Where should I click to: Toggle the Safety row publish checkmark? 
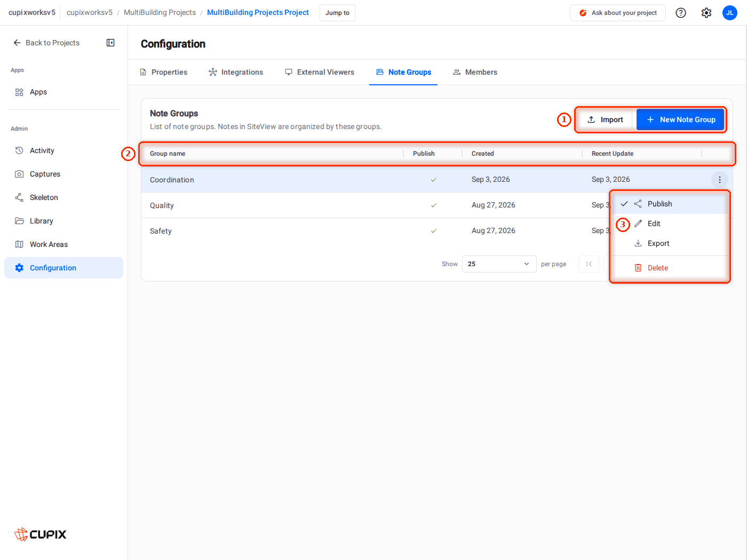tap(434, 231)
